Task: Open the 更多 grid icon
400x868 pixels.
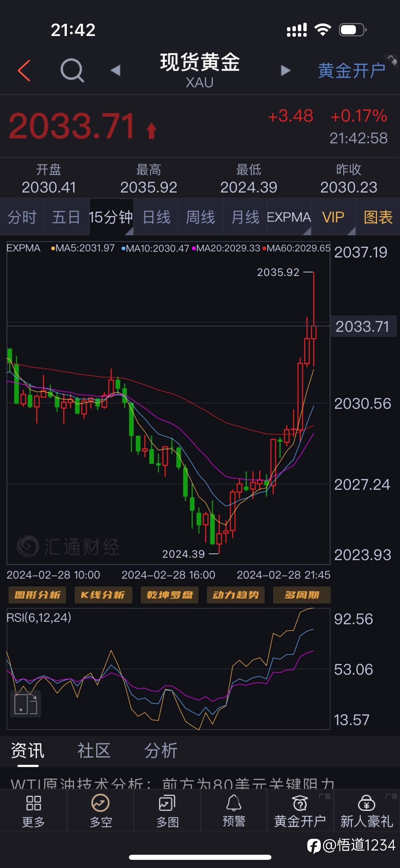Action: tap(34, 803)
